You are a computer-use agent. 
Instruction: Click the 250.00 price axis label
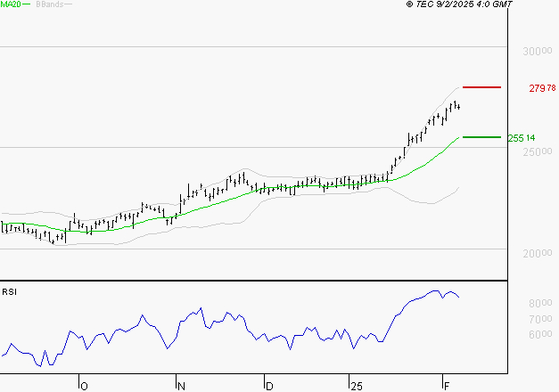pyautogui.click(x=538, y=152)
